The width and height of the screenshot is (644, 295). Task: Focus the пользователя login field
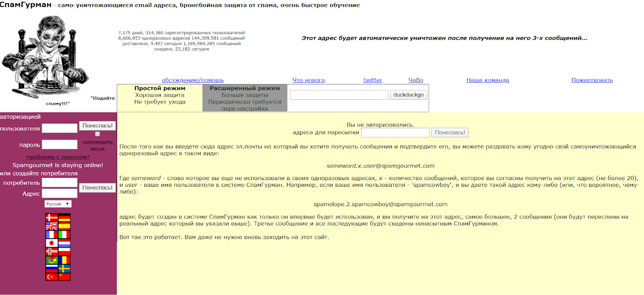point(60,128)
